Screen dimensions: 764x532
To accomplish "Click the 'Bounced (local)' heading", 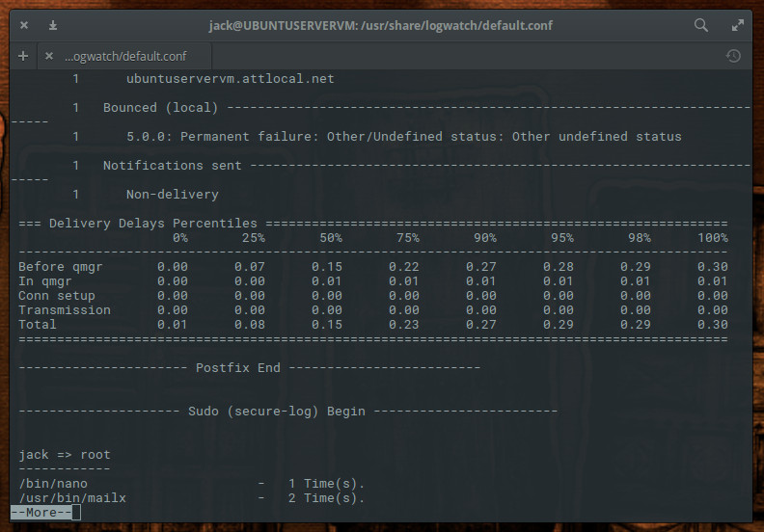I will [x=160, y=107].
